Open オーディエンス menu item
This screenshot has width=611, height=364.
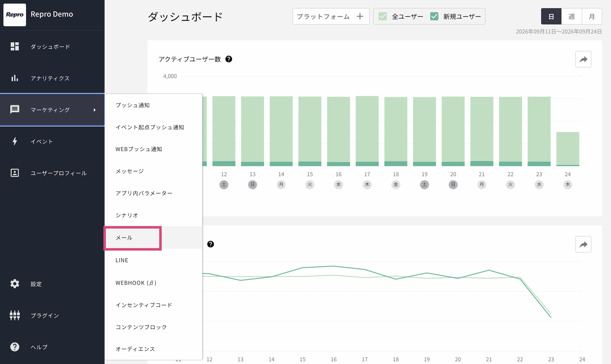154,349
